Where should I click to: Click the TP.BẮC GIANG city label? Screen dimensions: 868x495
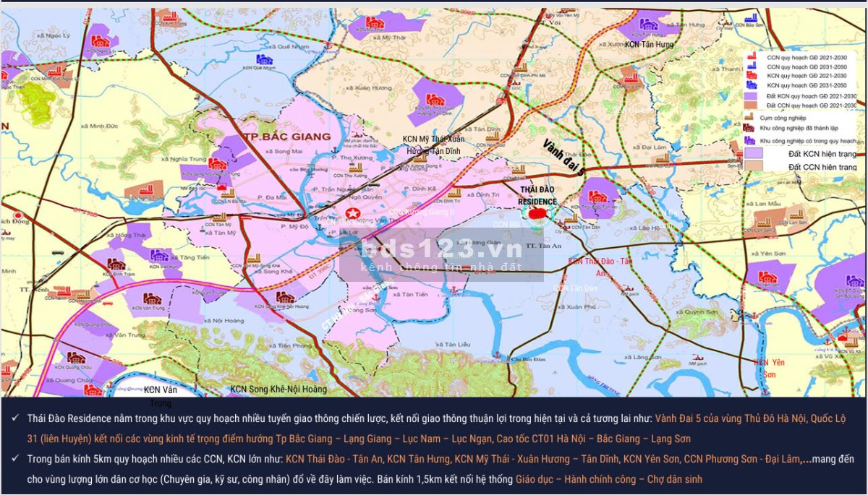click(286, 136)
